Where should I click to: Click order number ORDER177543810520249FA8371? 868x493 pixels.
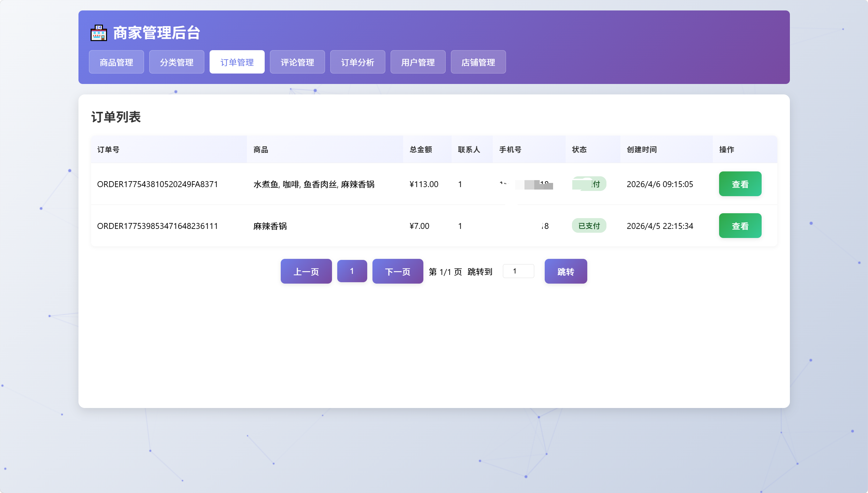pyautogui.click(x=158, y=184)
